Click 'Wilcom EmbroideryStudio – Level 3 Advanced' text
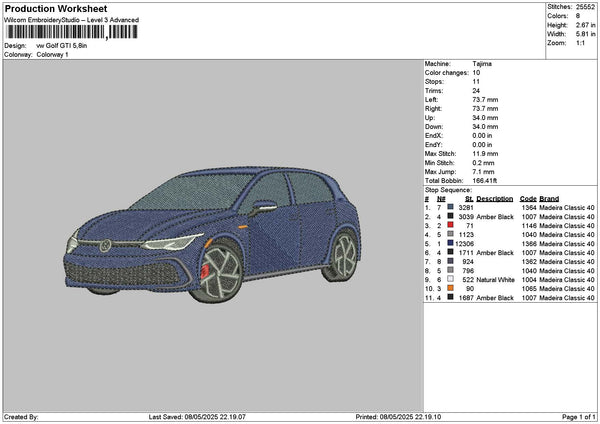The image size is (600, 424). click(72, 20)
